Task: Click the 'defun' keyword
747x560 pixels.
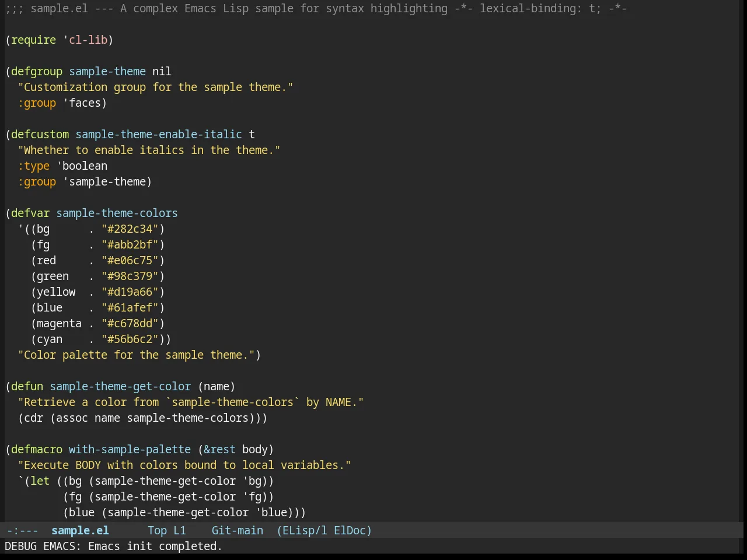Action: [27, 386]
